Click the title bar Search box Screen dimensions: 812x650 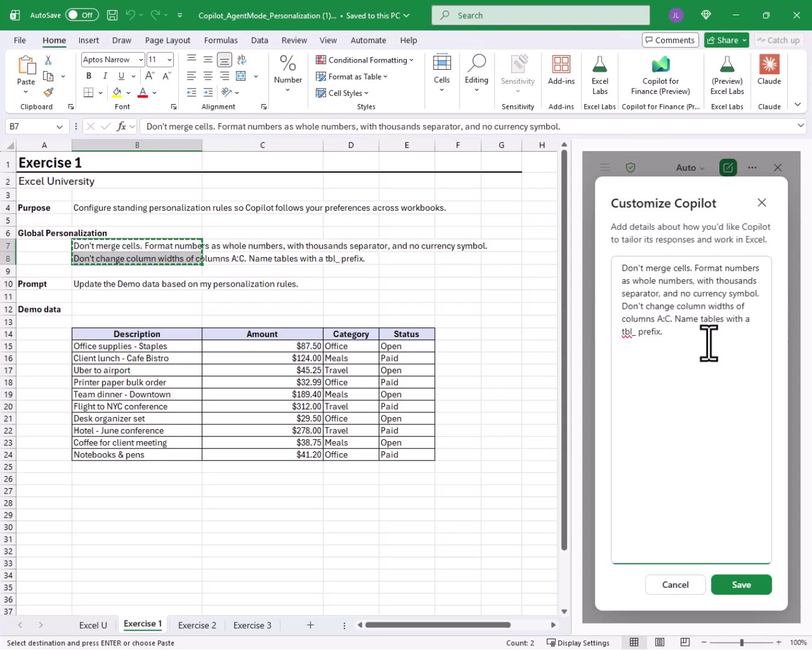(x=540, y=15)
